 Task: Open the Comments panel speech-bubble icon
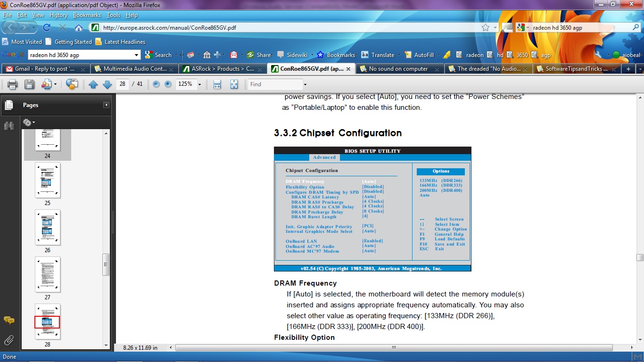click(x=9, y=321)
